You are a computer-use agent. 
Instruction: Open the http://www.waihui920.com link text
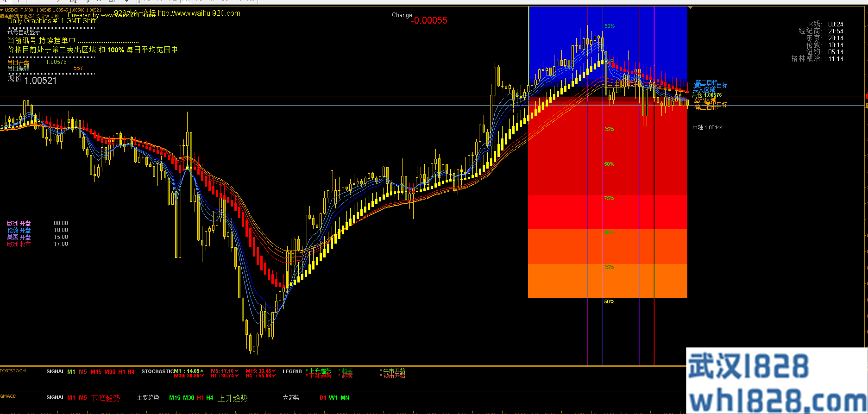(x=199, y=13)
